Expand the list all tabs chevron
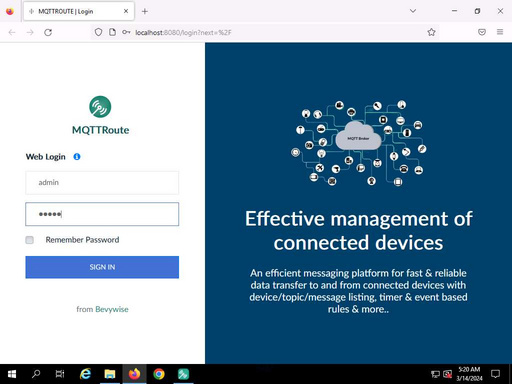 [x=413, y=11]
